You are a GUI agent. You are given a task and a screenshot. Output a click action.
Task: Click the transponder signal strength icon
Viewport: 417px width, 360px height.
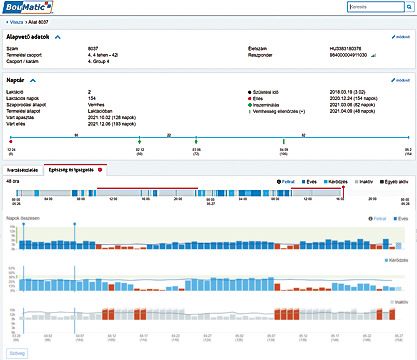(373, 55)
